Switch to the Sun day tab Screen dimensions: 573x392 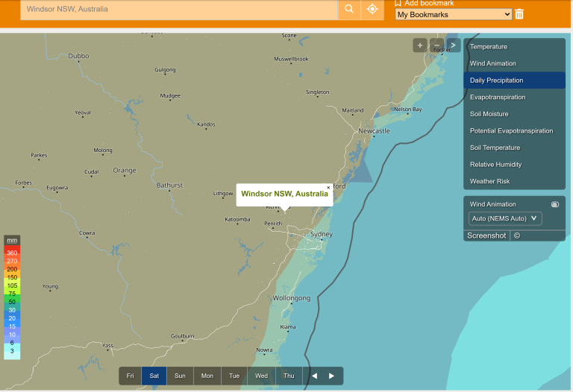coord(180,376)
